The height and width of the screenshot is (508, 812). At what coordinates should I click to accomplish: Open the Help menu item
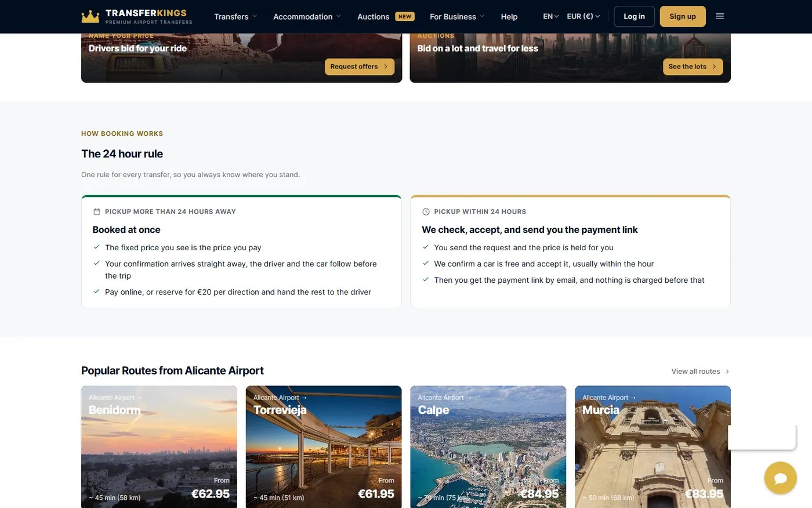(x=509, y=17)
